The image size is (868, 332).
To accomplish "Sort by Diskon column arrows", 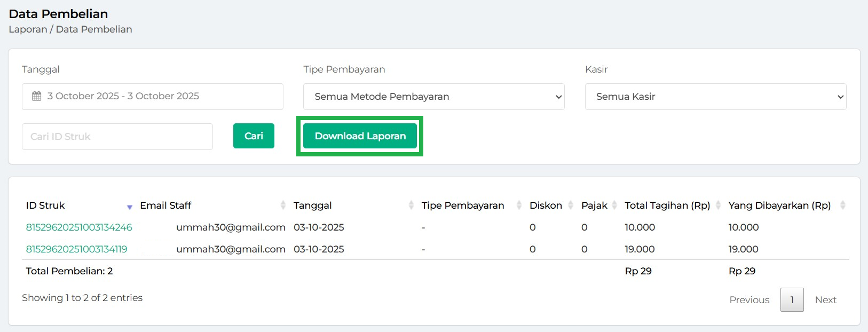I will tap(571, 205).
